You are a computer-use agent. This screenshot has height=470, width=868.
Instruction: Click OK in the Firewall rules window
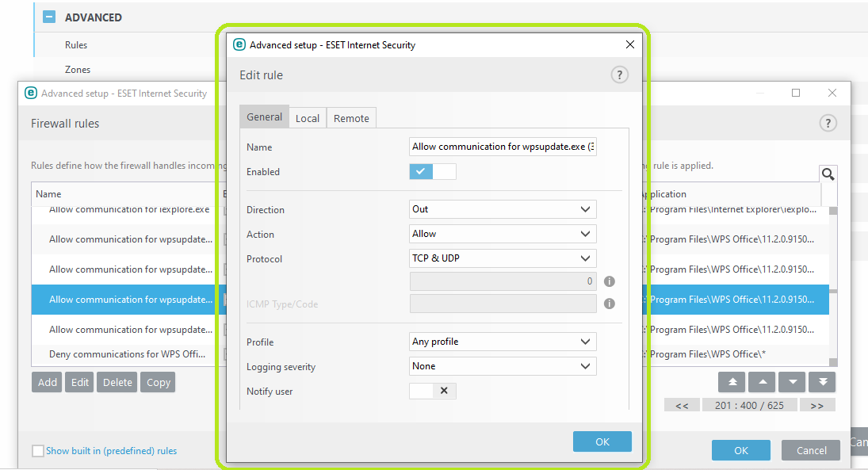(x=740, y=451)
